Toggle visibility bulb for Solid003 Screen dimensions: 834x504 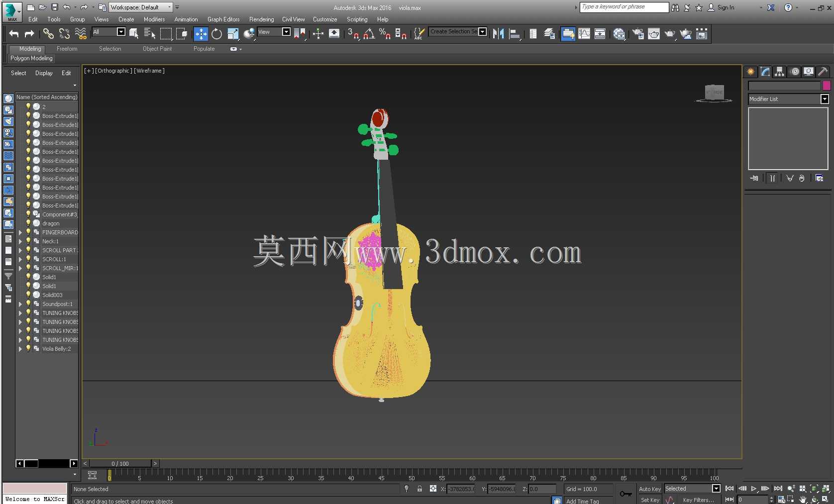coord(28,295)
